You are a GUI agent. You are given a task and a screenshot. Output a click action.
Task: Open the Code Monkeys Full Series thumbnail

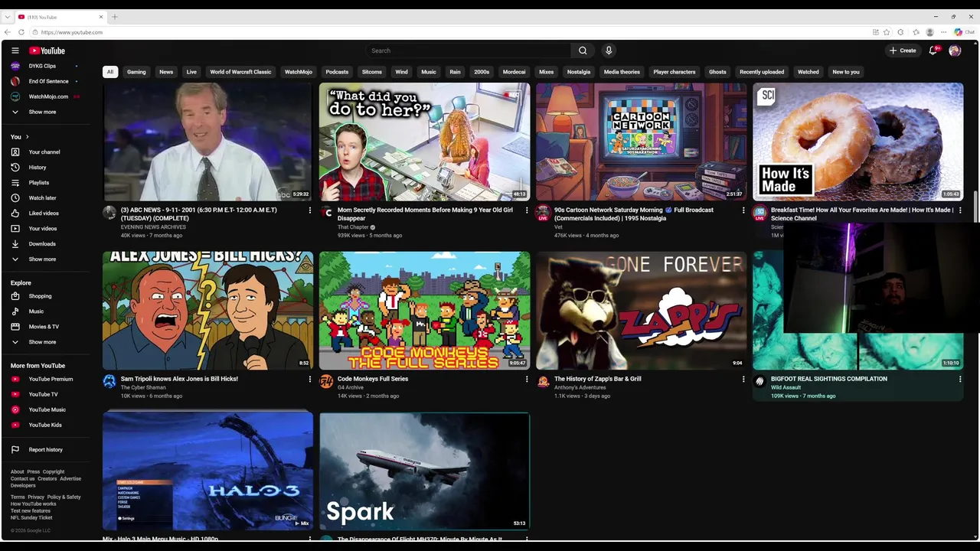click(x=424, y=311)
